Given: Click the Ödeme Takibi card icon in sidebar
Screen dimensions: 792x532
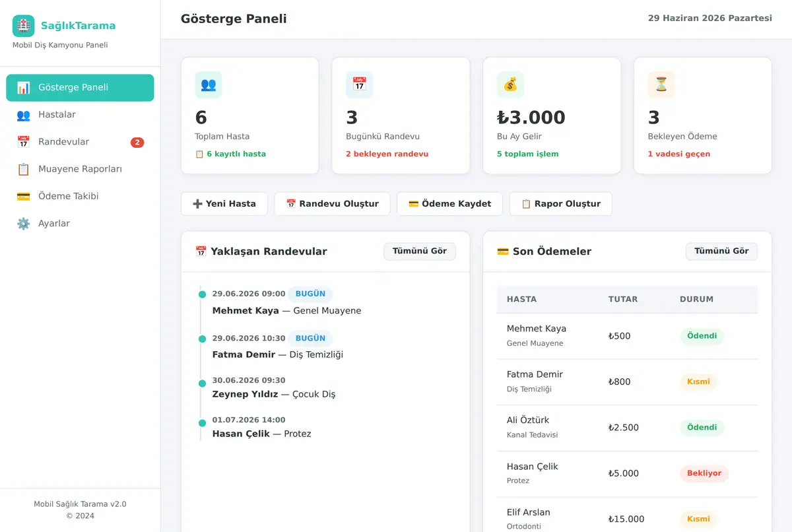Looking at the screenshot, I should [x=24, y=196].
